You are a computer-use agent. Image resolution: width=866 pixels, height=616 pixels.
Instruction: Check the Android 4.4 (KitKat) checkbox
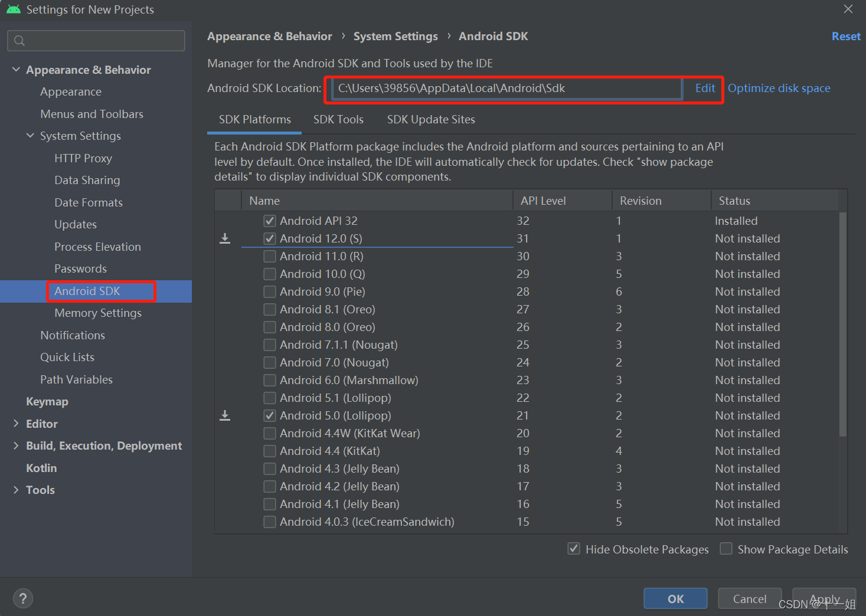(270, 451)
